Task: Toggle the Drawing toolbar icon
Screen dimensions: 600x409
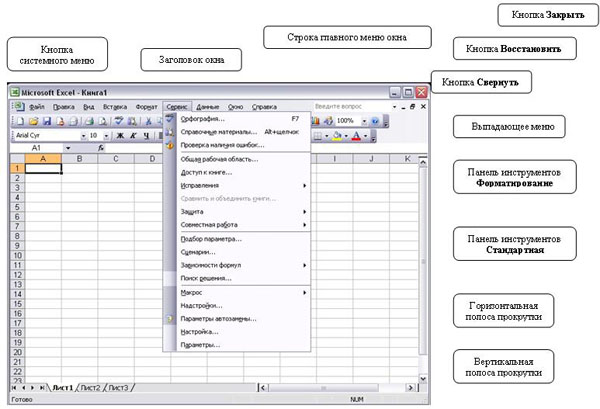Action: click(x=328, y=121)
